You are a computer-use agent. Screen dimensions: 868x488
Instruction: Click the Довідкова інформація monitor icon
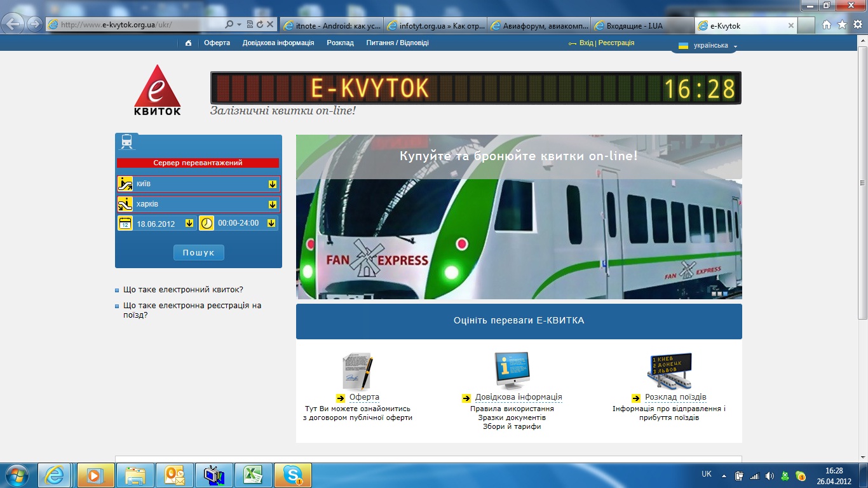click(512, 371)
